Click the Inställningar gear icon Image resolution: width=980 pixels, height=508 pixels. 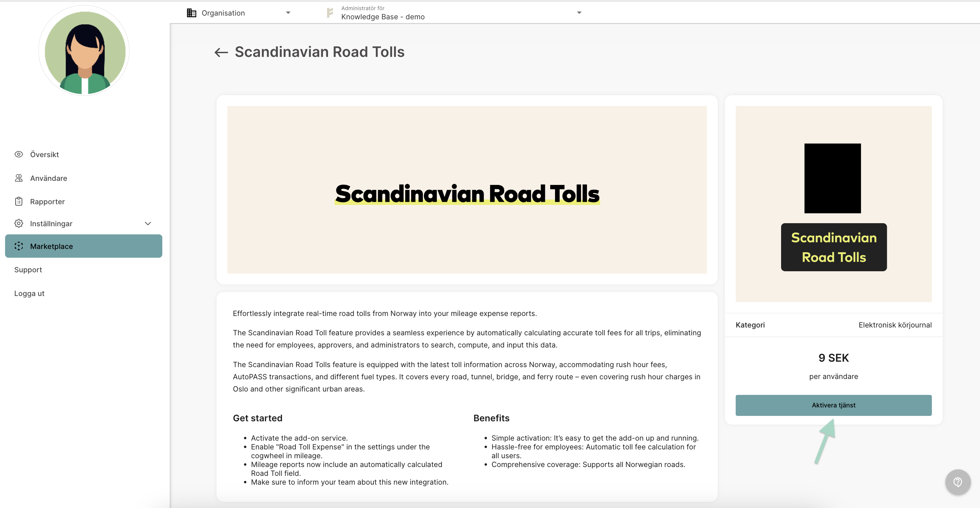tap(19, 223)
